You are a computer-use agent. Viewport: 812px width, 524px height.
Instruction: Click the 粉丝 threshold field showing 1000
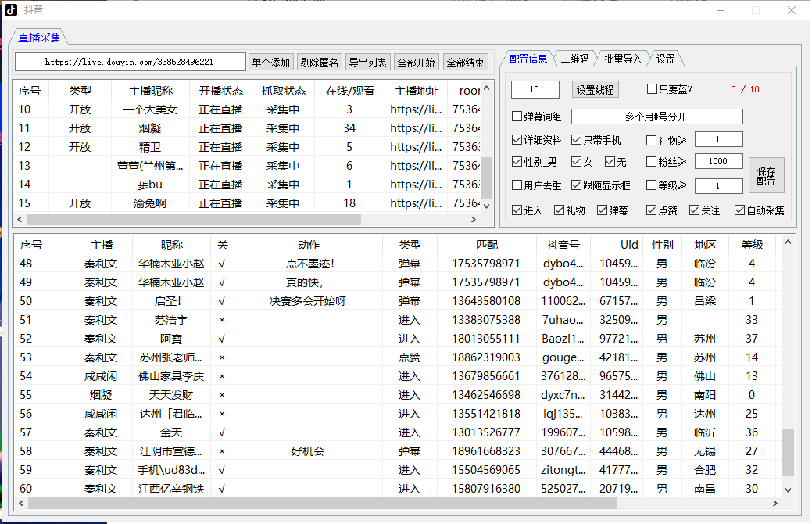tap(718, 162)
